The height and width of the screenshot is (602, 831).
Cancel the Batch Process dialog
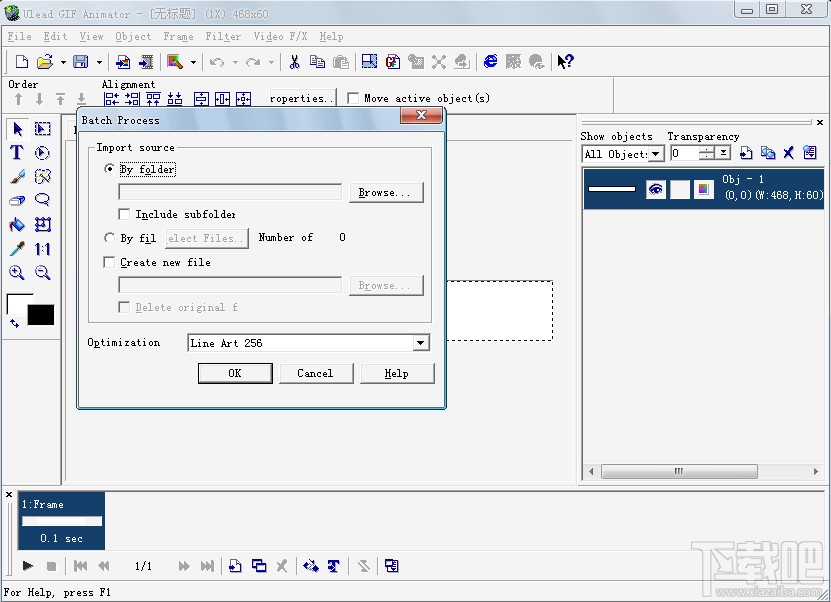pyautogui.click(x=316, y=373)
